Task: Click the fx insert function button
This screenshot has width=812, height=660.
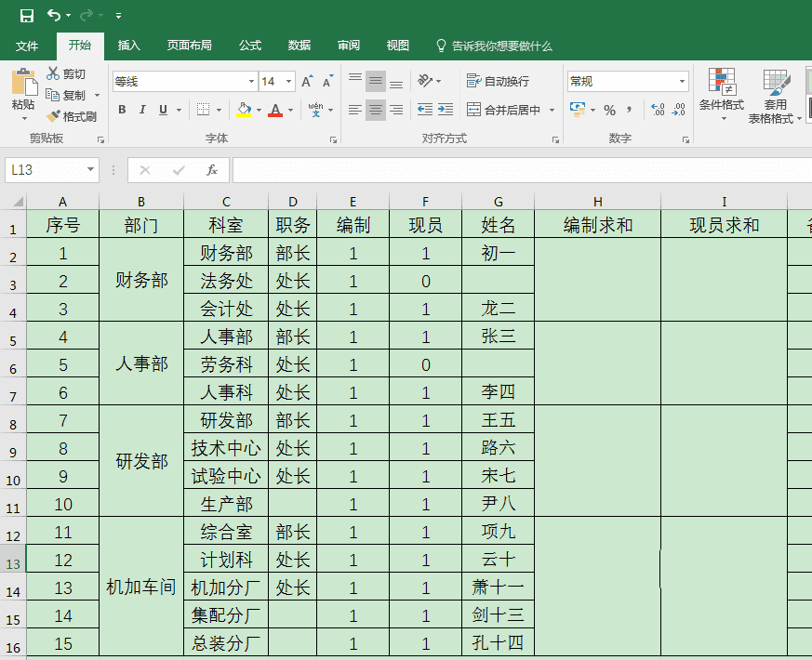Action: pos(210,170)
